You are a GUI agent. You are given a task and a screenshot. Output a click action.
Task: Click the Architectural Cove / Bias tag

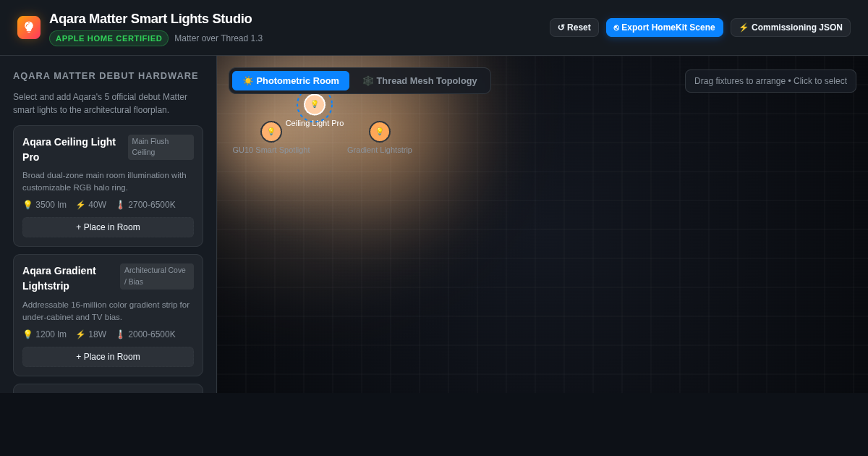tap(157, 276)
